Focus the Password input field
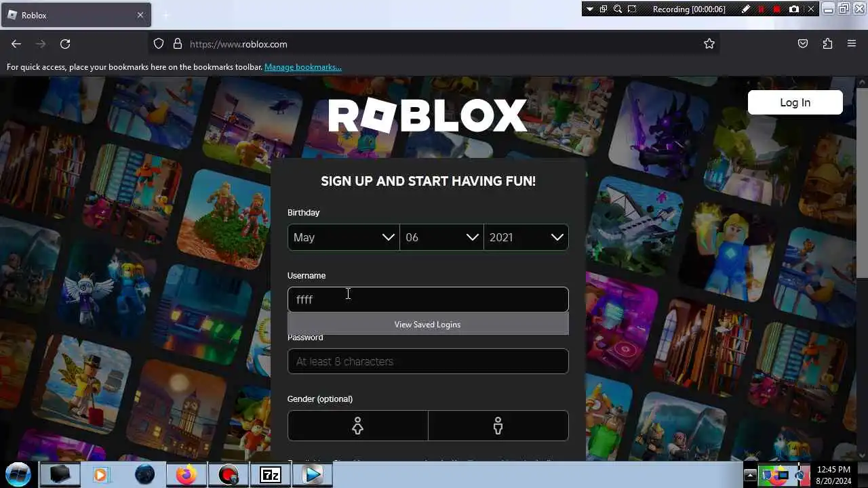This screenshot has height=488, width=868. 428,361
